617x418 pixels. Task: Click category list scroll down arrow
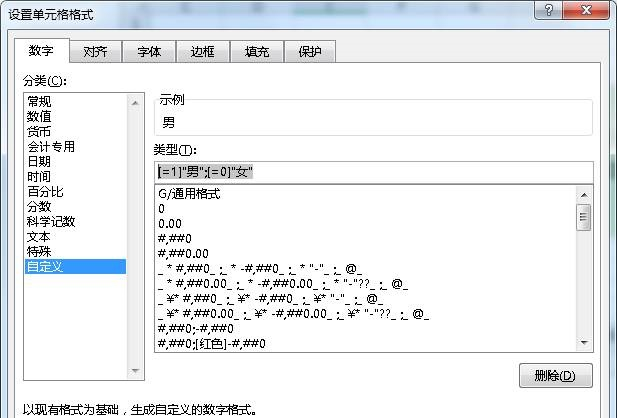pos(135,371)
